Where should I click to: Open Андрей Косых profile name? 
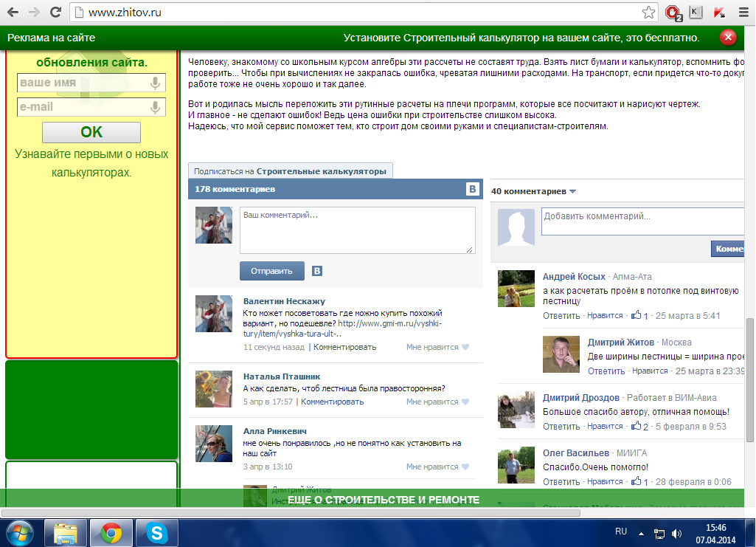pos(574,277)
